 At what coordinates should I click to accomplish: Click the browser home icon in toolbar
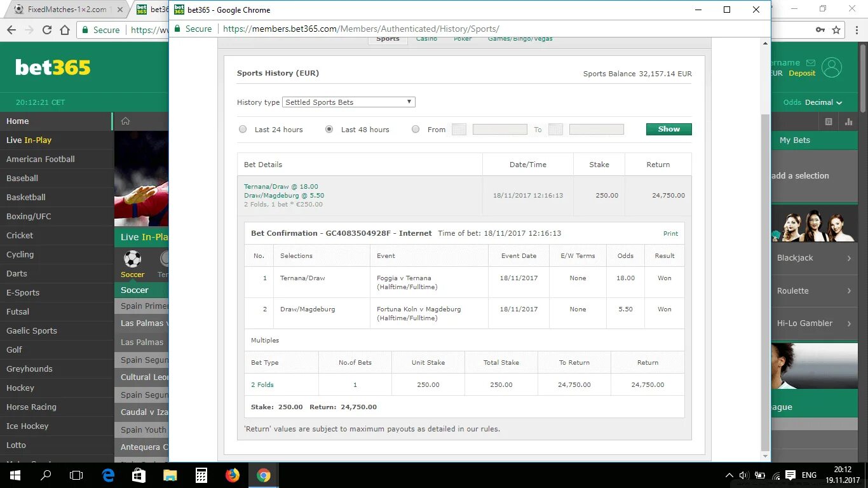click(x=64, y=30)
